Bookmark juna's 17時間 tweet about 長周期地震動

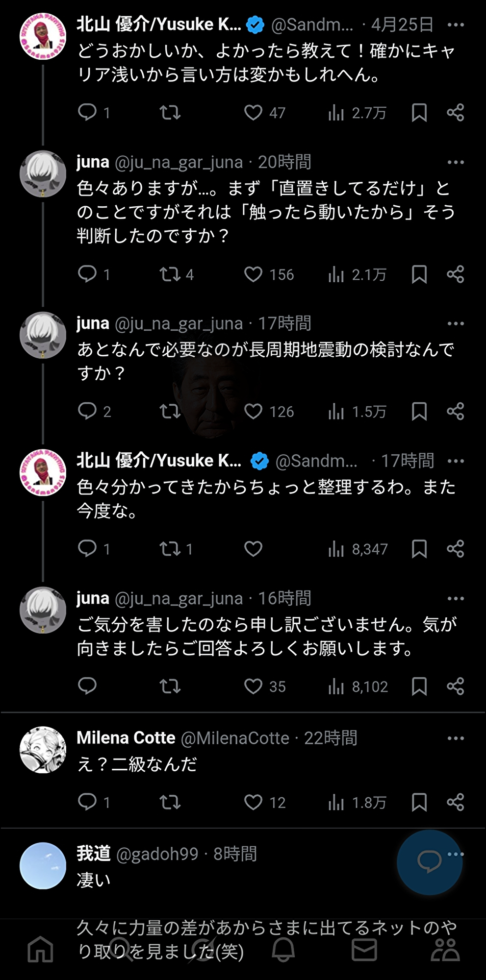[x=419, y=412]
